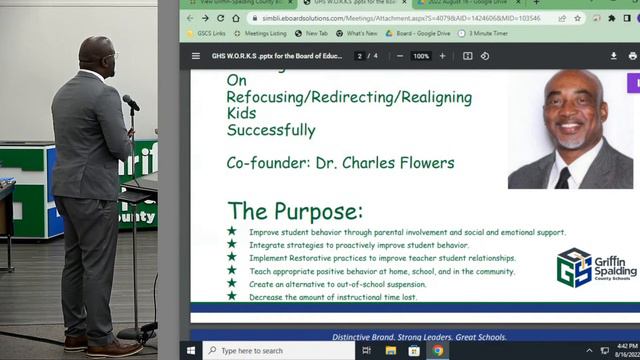Close the Google Drive tab
Viewport: 640px width, 360px height.
pyautogui.click(x=518, y=2)
